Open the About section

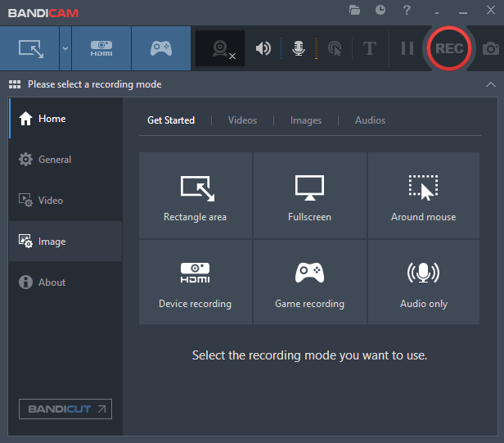click(66, 283)
